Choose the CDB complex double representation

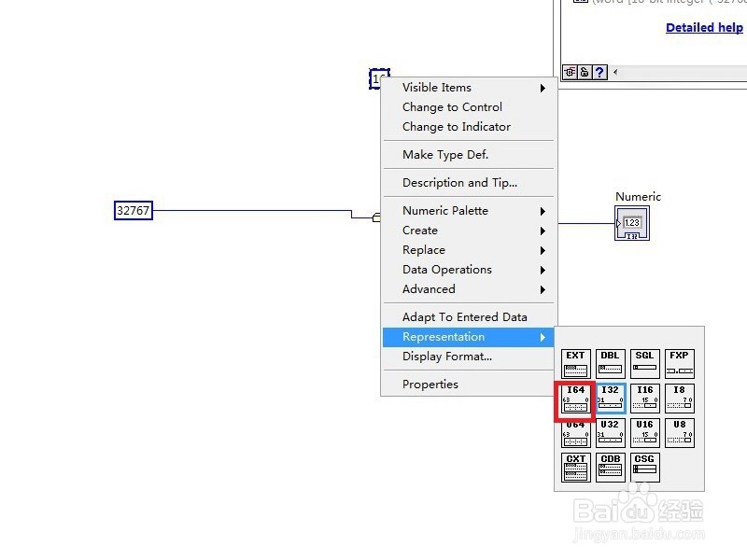click(x=611, y=468)
